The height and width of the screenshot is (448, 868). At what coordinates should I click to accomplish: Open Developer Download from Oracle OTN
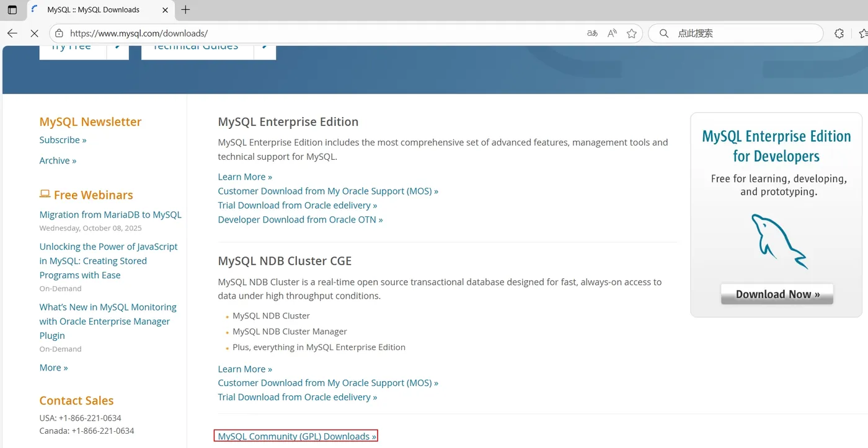(x=301, y=219)
